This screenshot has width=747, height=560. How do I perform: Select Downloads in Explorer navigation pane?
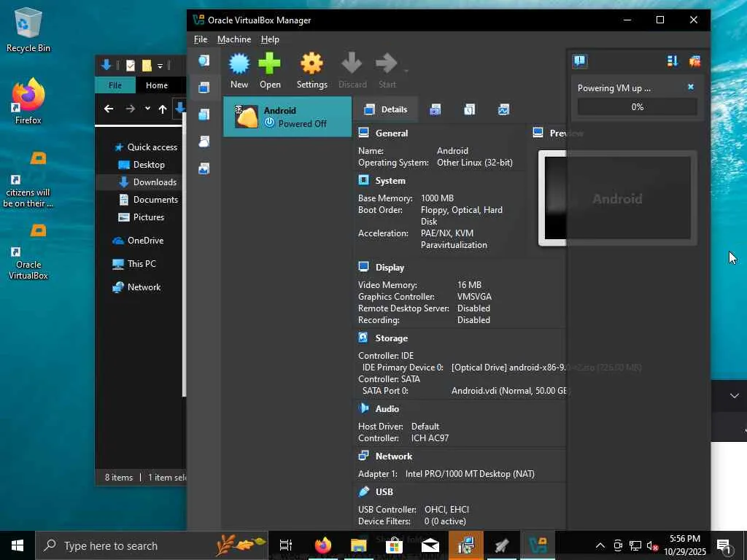[x=147, y=182]
